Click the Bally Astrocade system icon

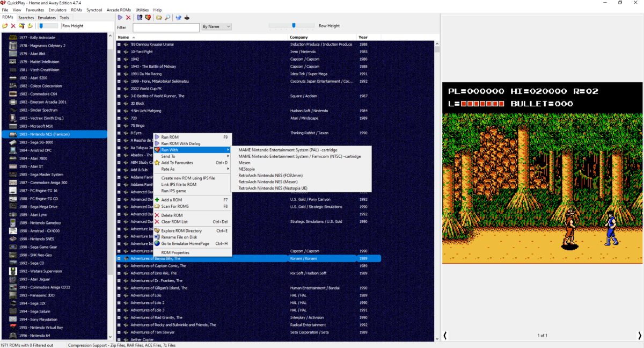click(13, 38)
